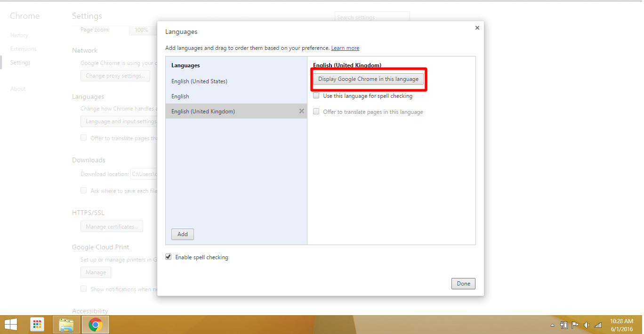Click Change proxy settings button
Image resolution: width=644 pixels, height=334 pixels.
click(x=115, y=76)
